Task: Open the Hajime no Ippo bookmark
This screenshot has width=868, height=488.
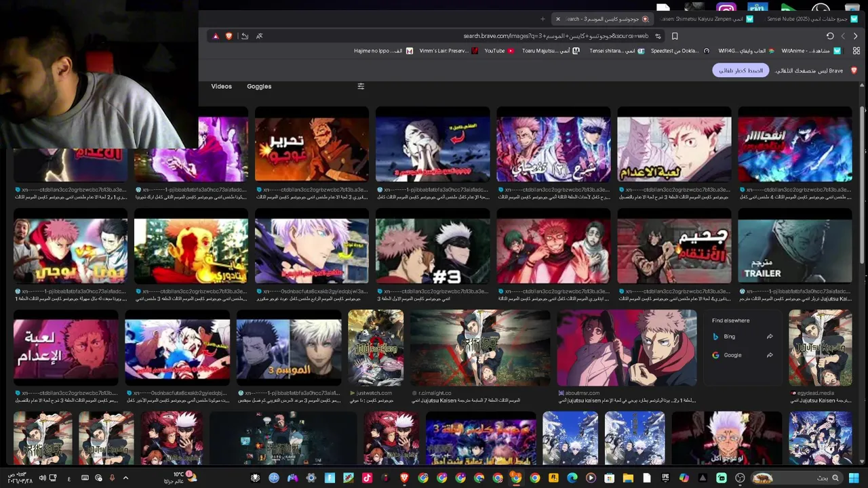Action: [383, 51]
